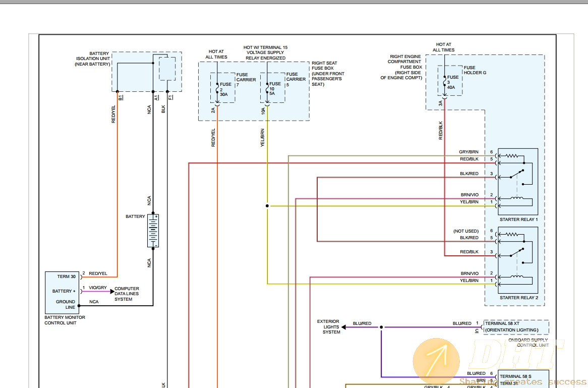Select the TERMINAL 58 XT label
The width and height of the screenshot is (588, 388).
502,323
